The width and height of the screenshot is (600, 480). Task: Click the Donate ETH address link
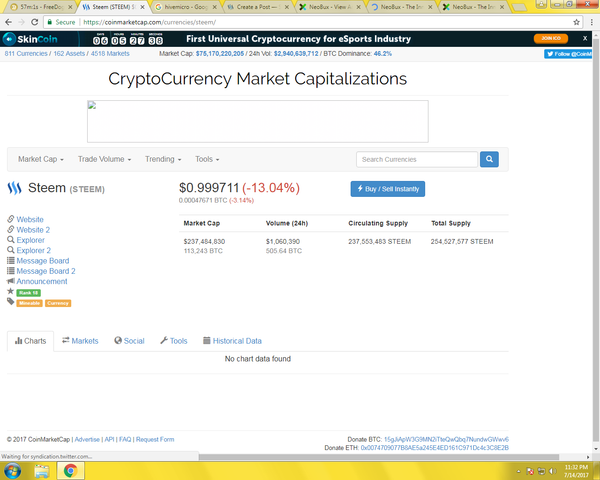[x=435, y=448]
